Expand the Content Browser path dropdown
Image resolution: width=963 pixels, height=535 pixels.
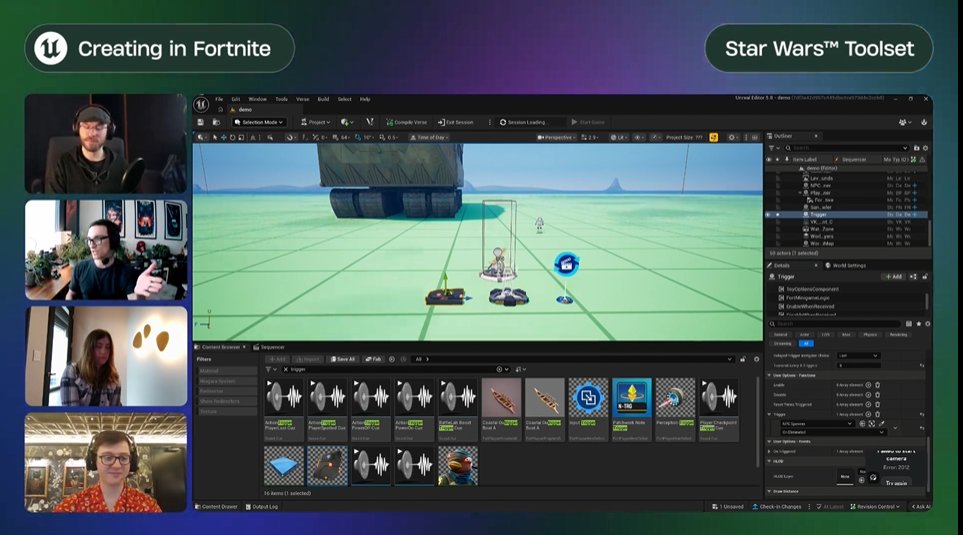(x=730, y=359)
